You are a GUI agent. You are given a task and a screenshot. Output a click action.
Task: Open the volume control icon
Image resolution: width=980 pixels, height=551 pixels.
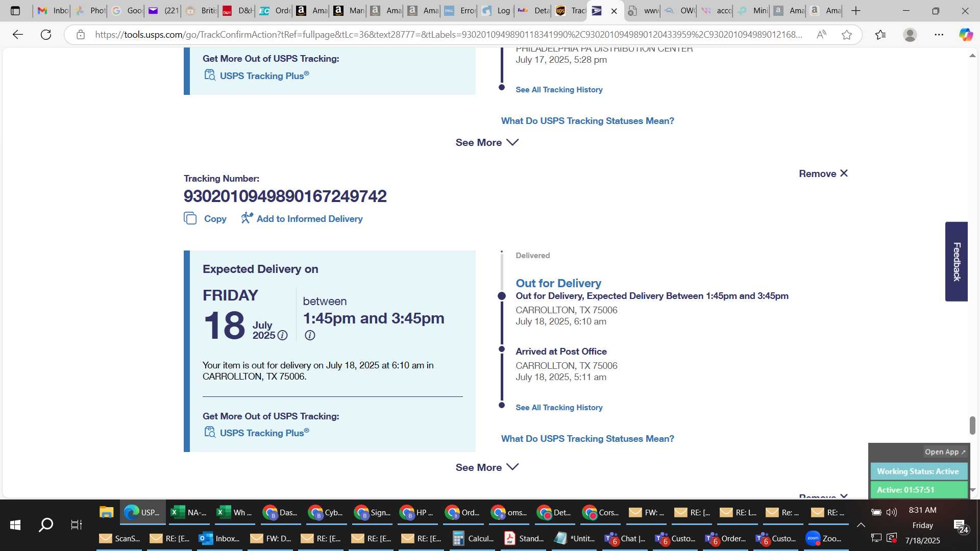(x=892, y=512)
